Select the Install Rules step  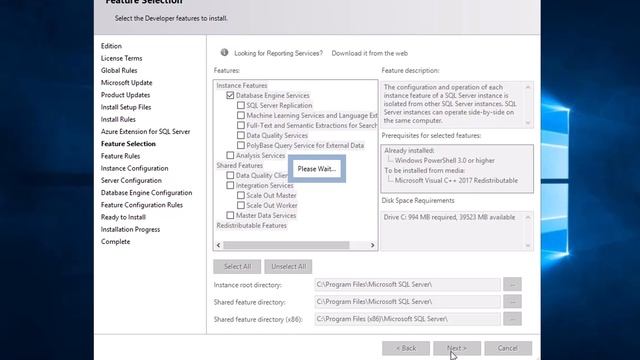tap(118, 119)
